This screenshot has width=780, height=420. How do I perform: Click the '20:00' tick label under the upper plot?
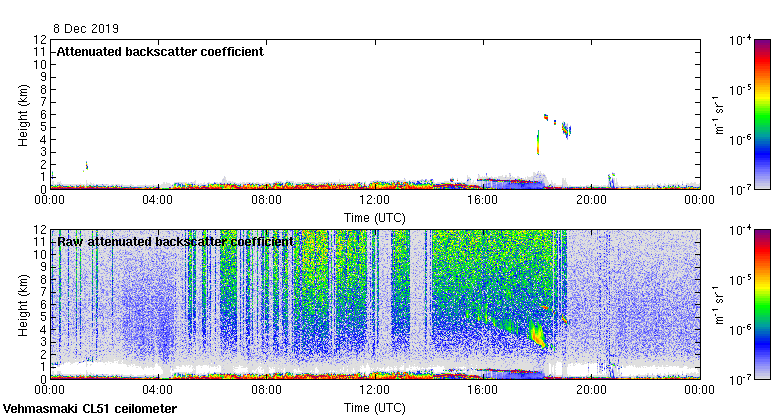click(591, 200)
